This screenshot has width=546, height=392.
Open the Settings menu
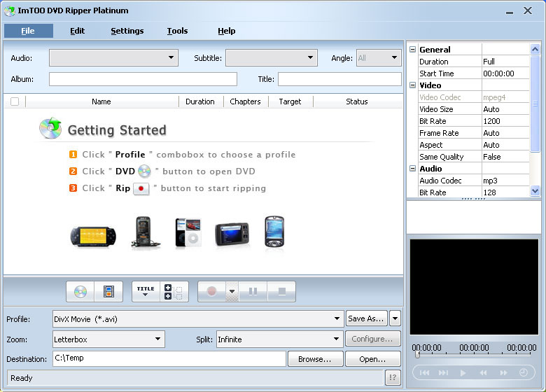(x=127, y=31)
